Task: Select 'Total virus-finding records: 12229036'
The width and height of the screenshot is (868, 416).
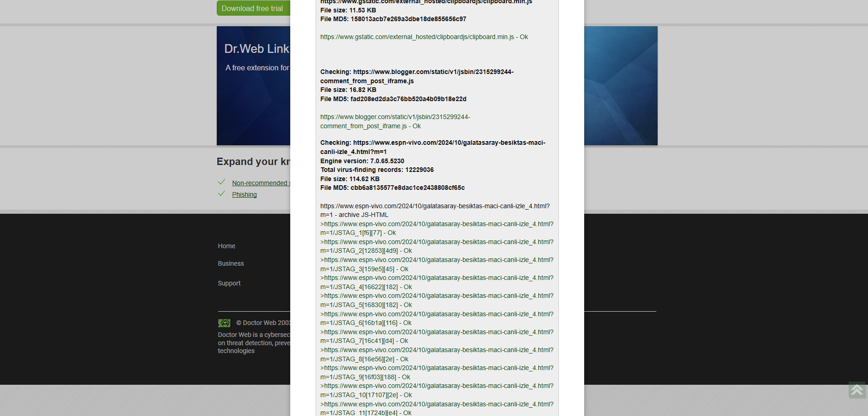Action: [x=377, y=170]
